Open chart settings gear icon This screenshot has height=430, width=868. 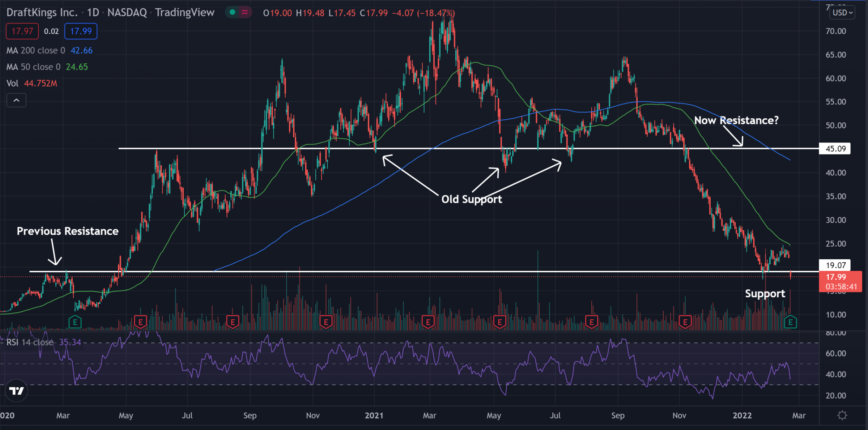(x=842, y=415)
